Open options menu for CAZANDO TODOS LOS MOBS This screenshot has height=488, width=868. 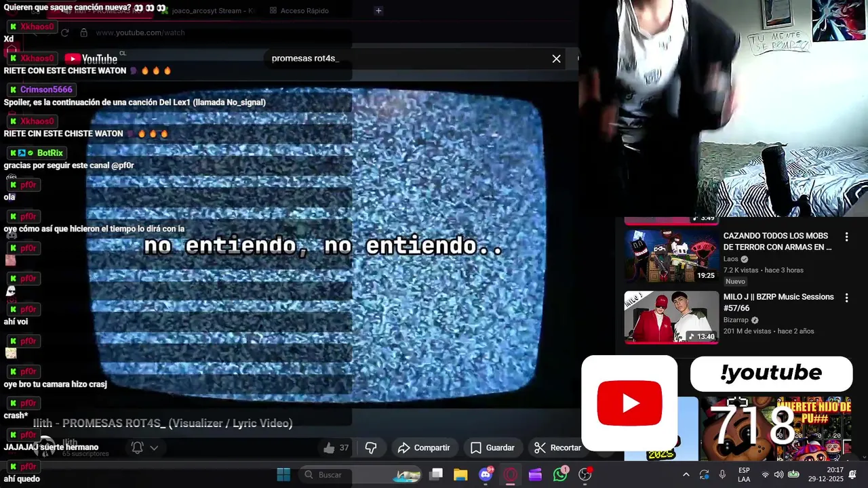[x=846, y=237]
